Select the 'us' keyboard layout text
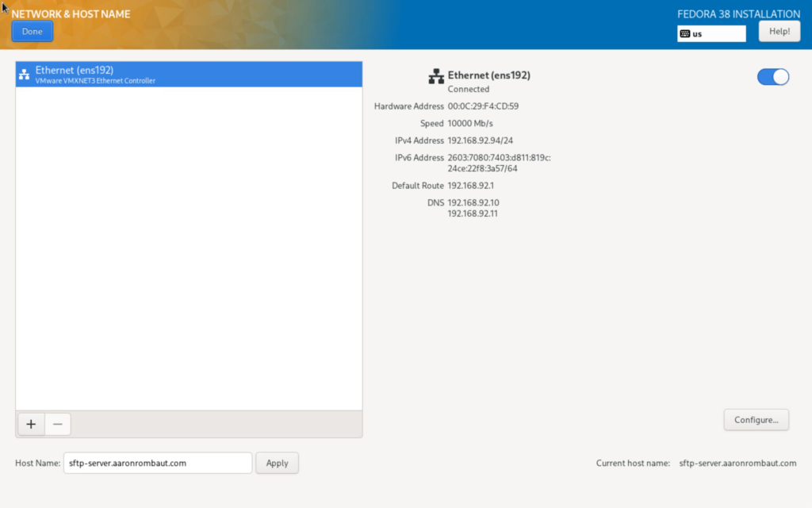This screenshot has width=812, height=508. pyautogui.click(x=698, y=34)
